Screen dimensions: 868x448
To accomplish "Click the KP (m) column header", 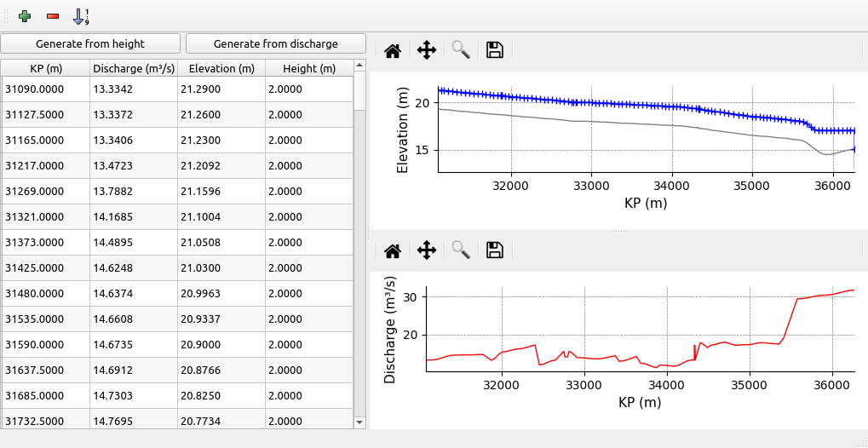I will pos(45,68).
